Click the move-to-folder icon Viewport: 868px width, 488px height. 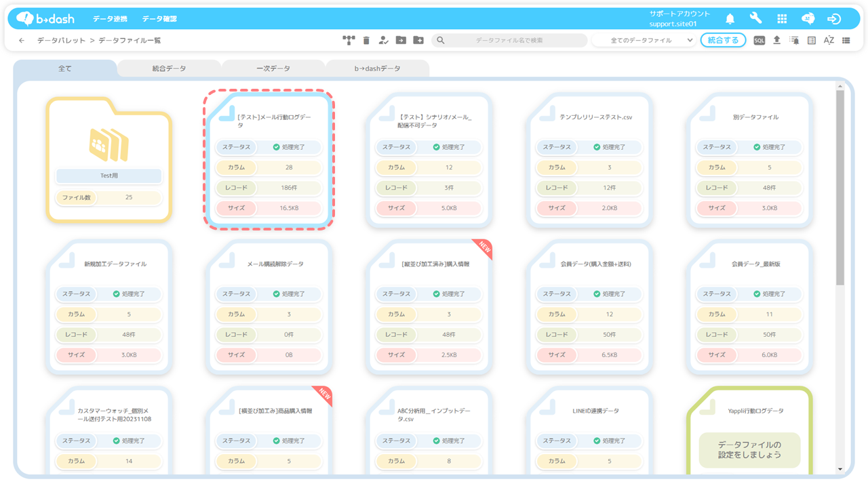click(401, 41)
